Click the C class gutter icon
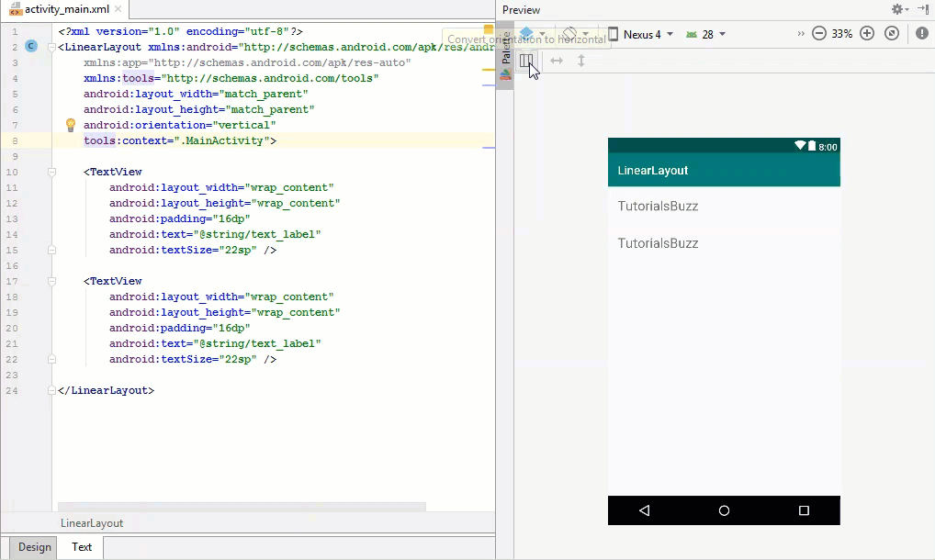The image size is (935, 560). point(32,45)
